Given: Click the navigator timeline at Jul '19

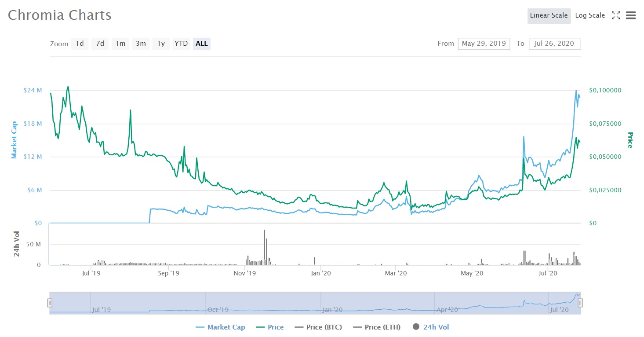Looking at the screenshot, I should (x=102, y=310).
